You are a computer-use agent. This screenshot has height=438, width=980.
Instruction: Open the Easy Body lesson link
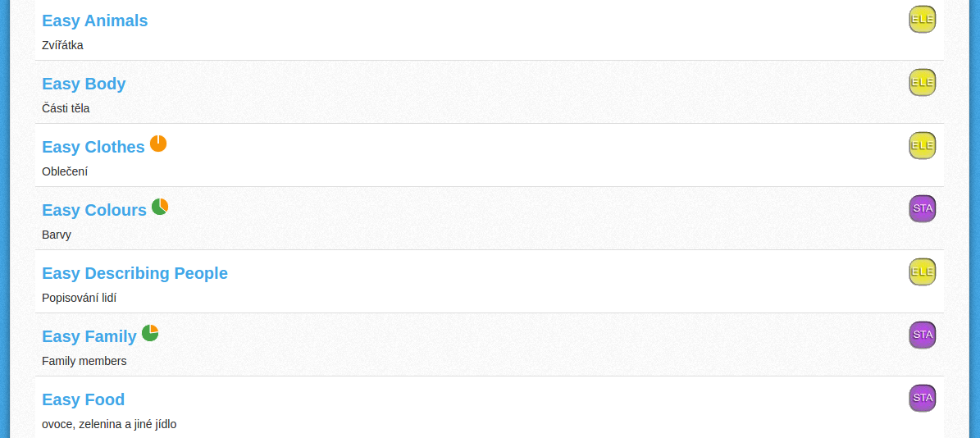84,84
